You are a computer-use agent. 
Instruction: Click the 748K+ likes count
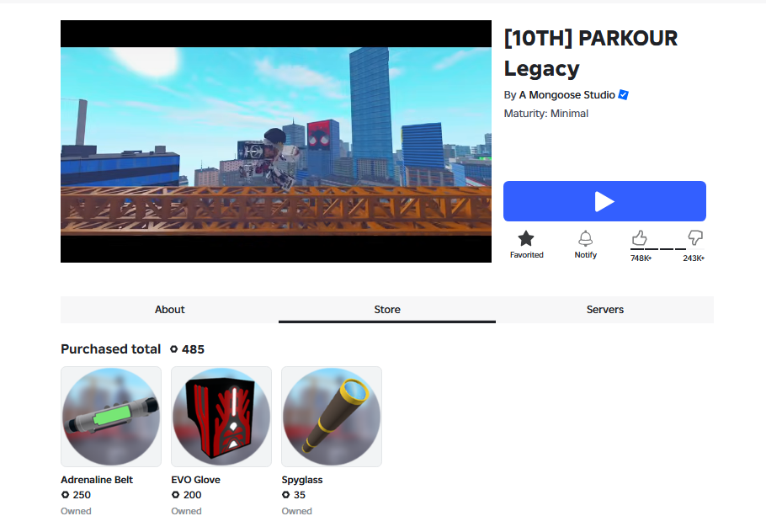[x=641, y=258]
